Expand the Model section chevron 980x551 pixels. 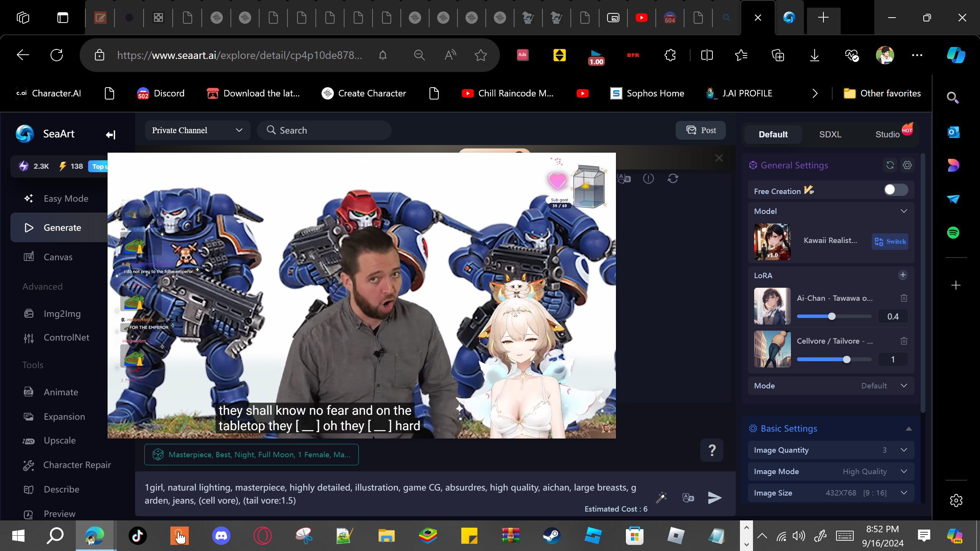coord(904,211)
